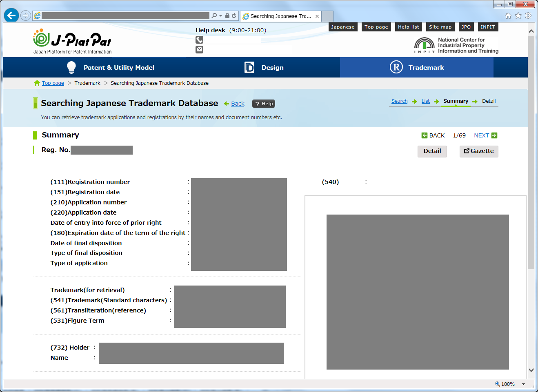Image resolution: width=538 pixels, height=392 pixels.
Task: Open the zoom level dropdown at 100%
Action: pos(523,384)
